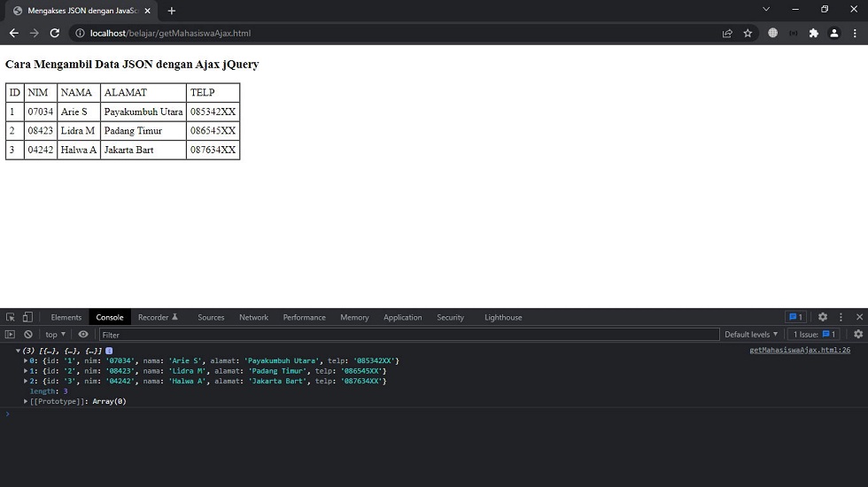Open the top JavaScript context dropdown
The image size is (868, 487).
click(55, 335)
